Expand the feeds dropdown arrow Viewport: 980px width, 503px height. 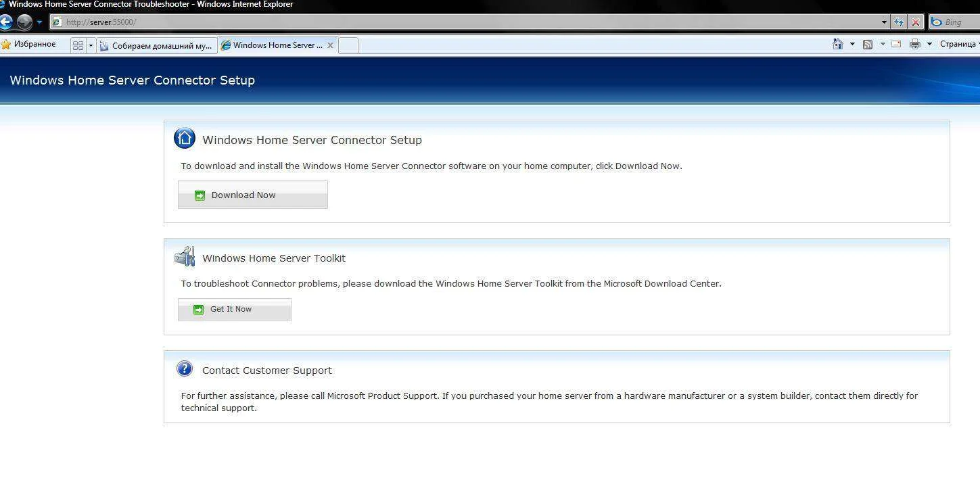883,44
